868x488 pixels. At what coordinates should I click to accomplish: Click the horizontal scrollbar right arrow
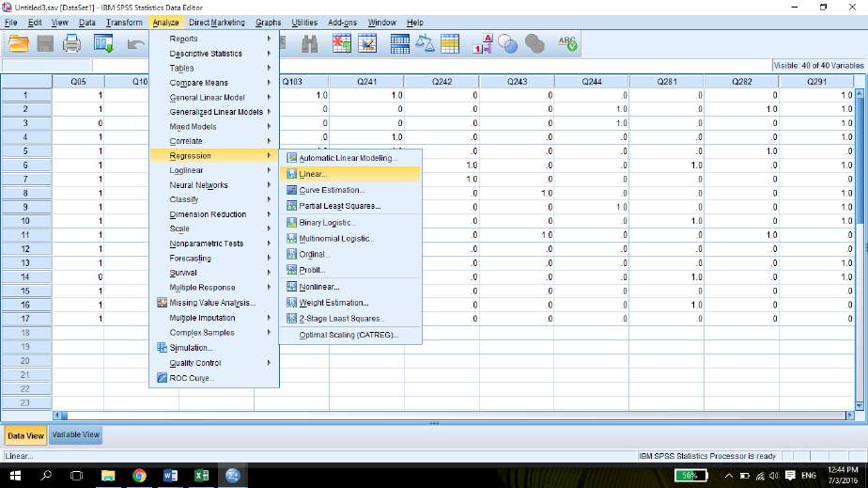coord(850,416)
